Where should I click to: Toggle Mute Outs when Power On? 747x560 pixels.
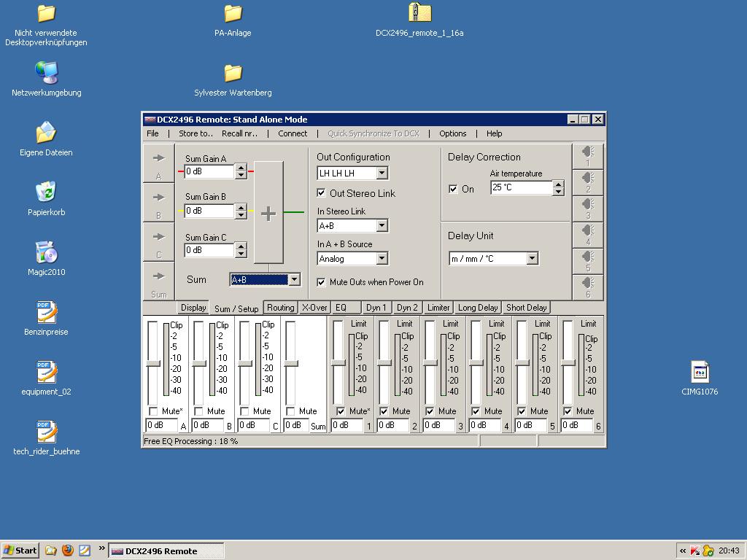[x=322, y=282]
